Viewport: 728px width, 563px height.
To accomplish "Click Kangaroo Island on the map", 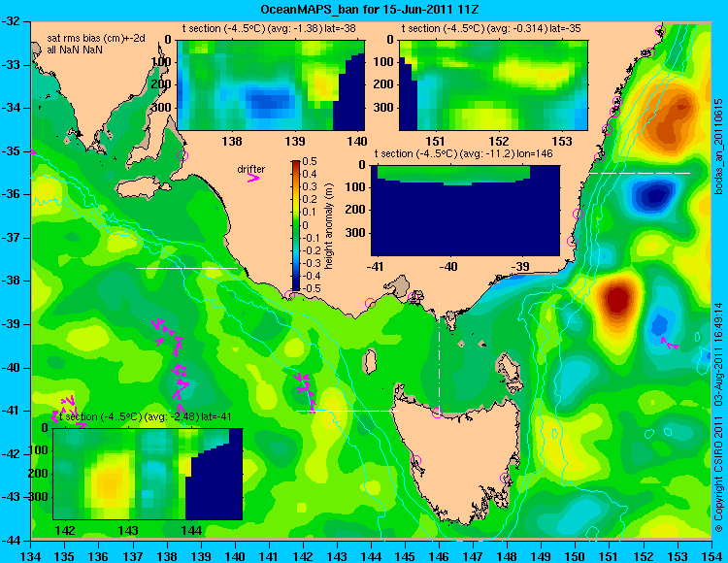I will pos(142,189).
